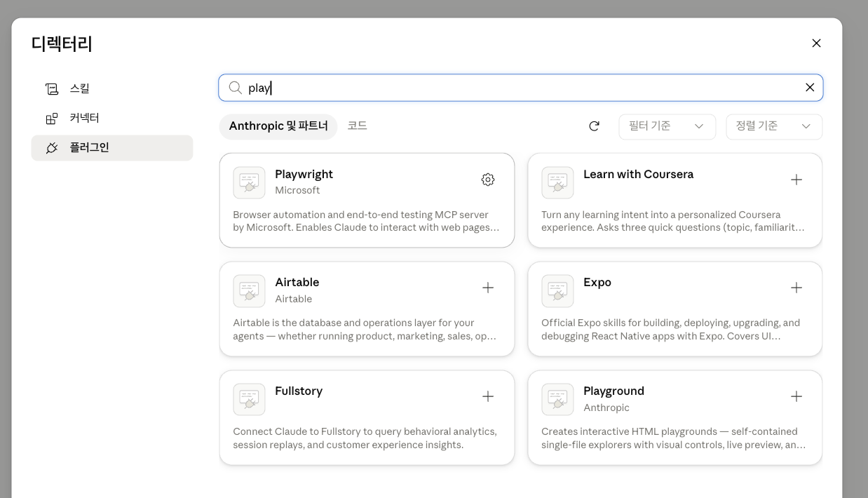
Task: Click the Airtable description about database layer
Action: click(365, 329)
